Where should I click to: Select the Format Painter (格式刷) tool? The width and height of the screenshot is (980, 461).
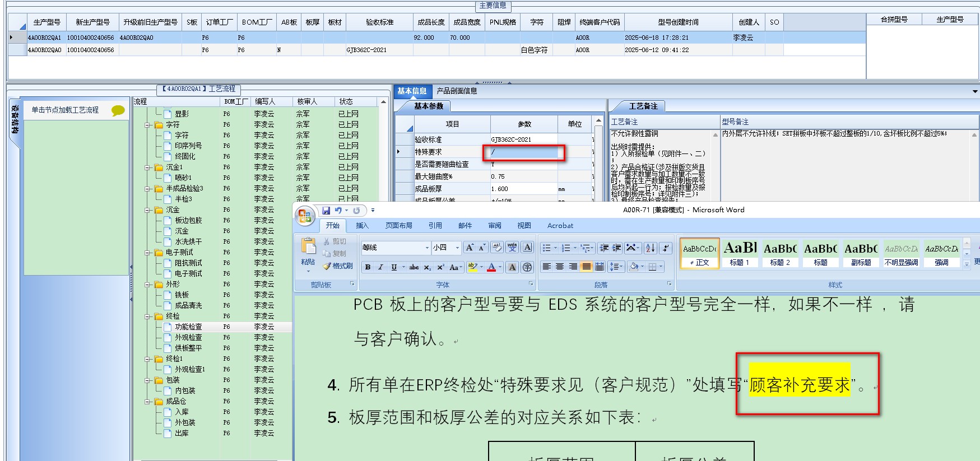(x=338, y=266)
